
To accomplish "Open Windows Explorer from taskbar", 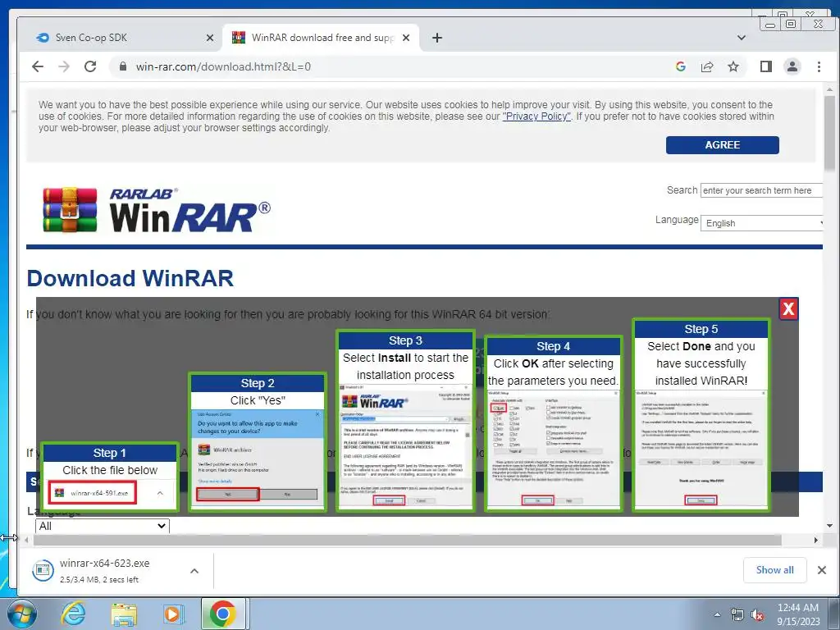I will tap(124, 614).
